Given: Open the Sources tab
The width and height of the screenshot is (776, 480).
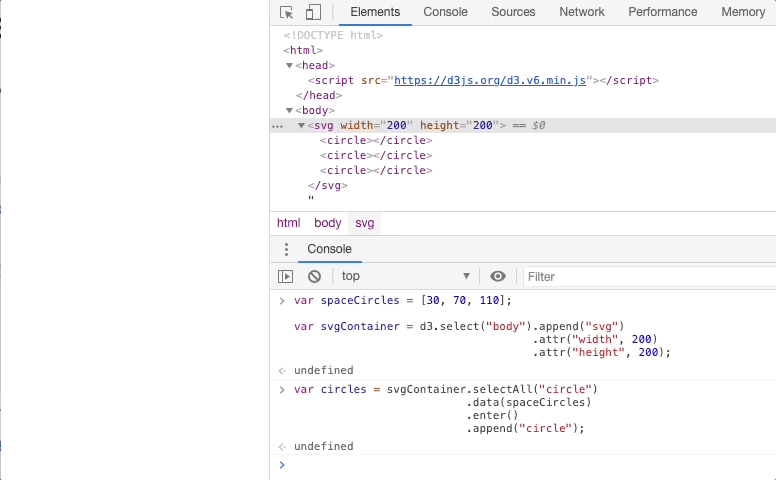Looking at the screenshot, I should 513,12.
